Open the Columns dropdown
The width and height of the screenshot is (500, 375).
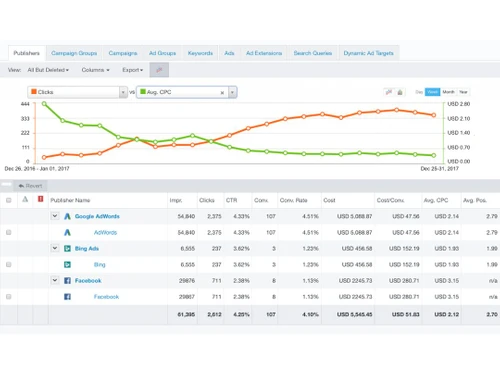[95, 70]
